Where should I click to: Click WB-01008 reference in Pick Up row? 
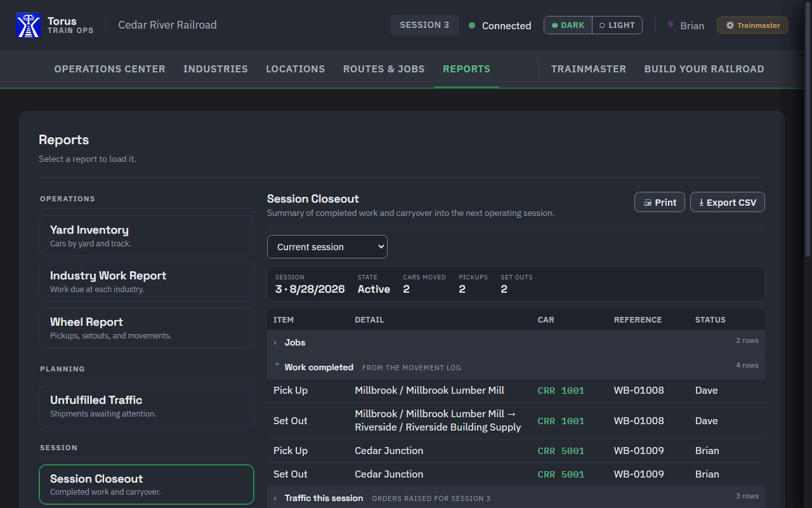tap(639, 391)
